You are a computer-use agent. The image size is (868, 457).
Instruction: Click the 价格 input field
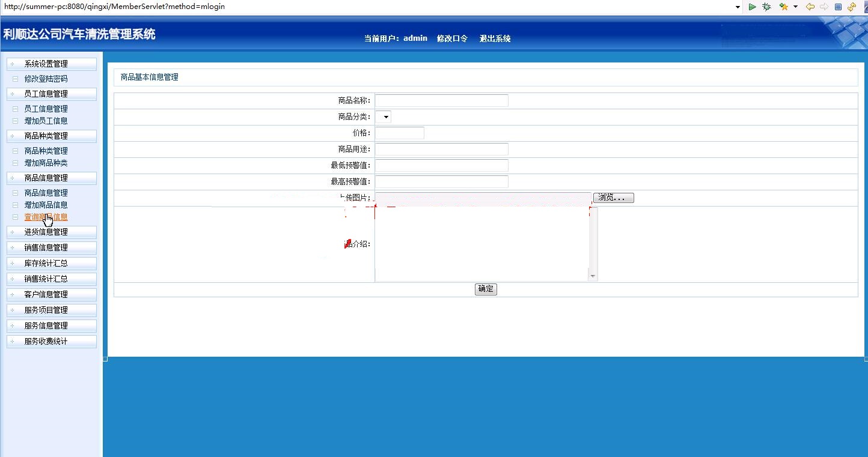coord(400,133)
